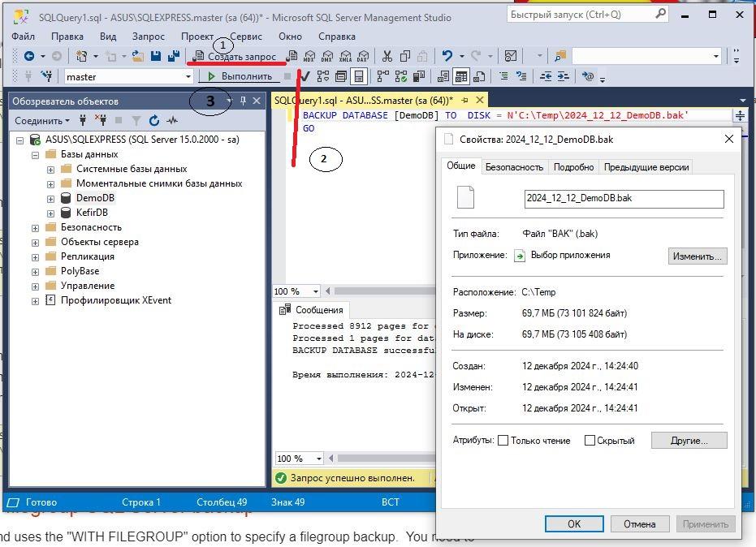Switch to the Безопасность tab in Properties dialog

coord(514,167)
